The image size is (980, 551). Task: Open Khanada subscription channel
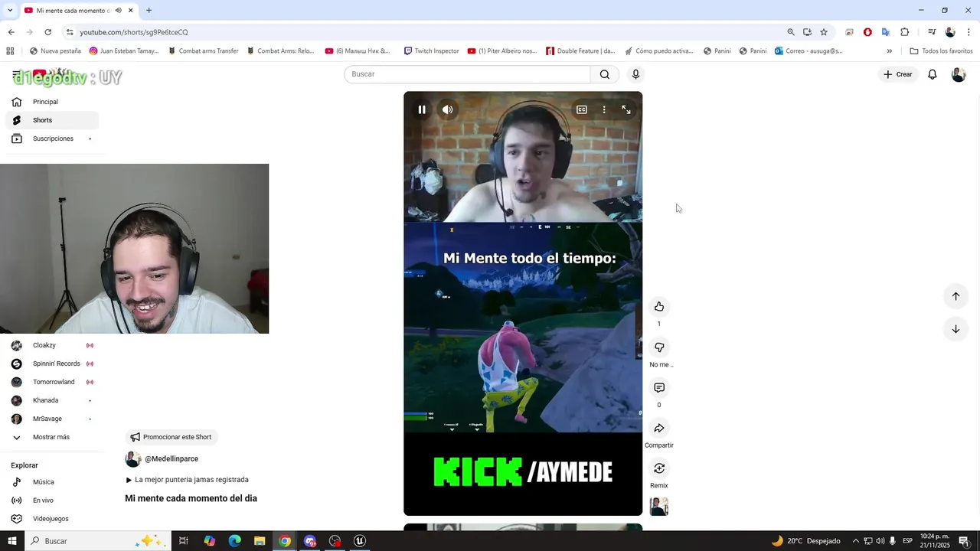point(52,400)
